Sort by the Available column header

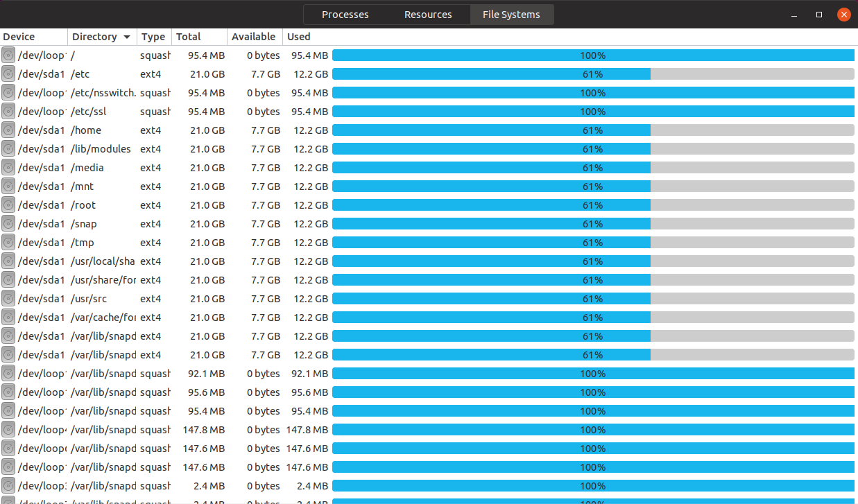point(255,37)
